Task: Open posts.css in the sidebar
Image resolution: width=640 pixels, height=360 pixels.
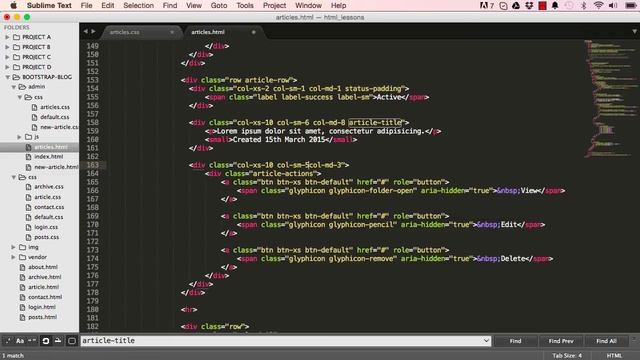Action: pos(46,237)
